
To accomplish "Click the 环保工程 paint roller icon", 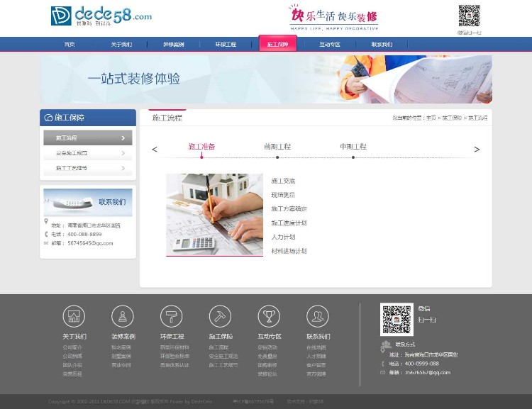I will pos(172,316).
